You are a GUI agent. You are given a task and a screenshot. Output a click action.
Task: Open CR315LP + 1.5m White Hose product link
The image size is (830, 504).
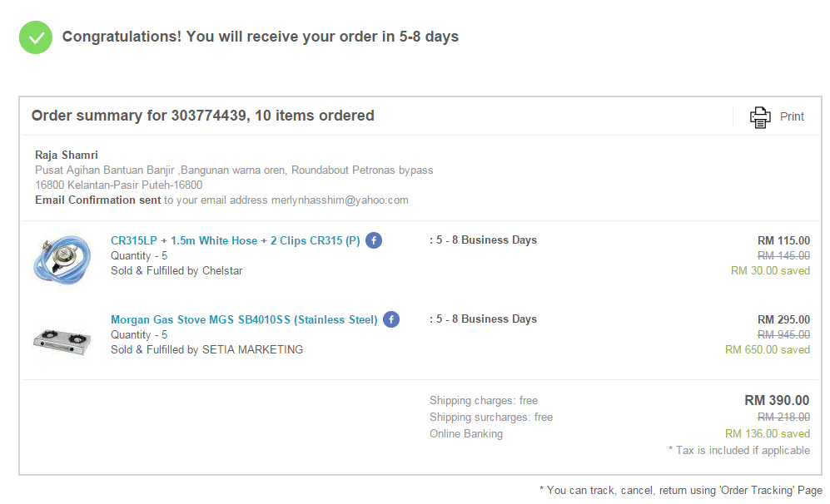point(235,240)
